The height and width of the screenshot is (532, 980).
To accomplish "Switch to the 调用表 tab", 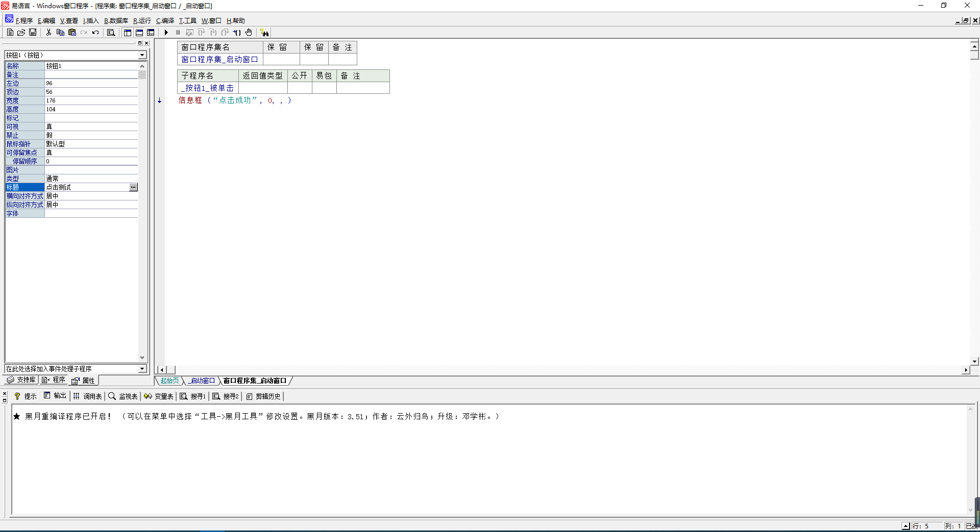I will (x=88, y=396).
